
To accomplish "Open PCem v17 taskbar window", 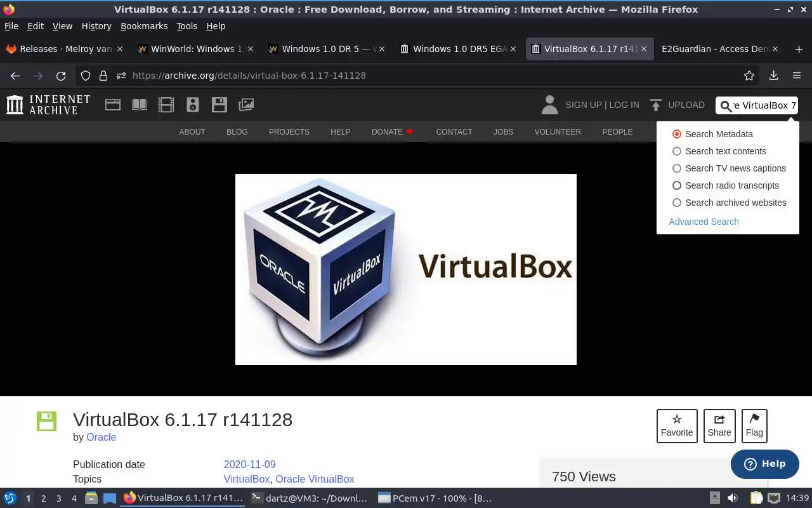I will 435,498.
